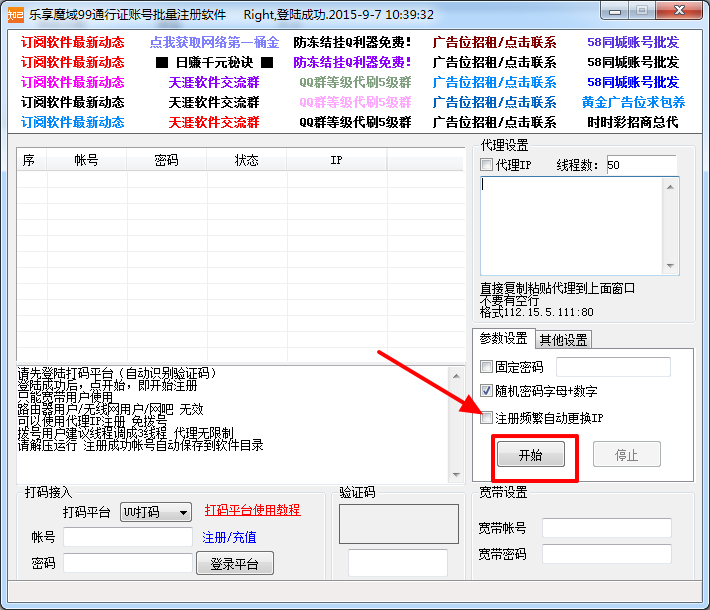Viewport: 710px width, 610px height.
Task: Click the 序 column header
Action: click(31, 160)
